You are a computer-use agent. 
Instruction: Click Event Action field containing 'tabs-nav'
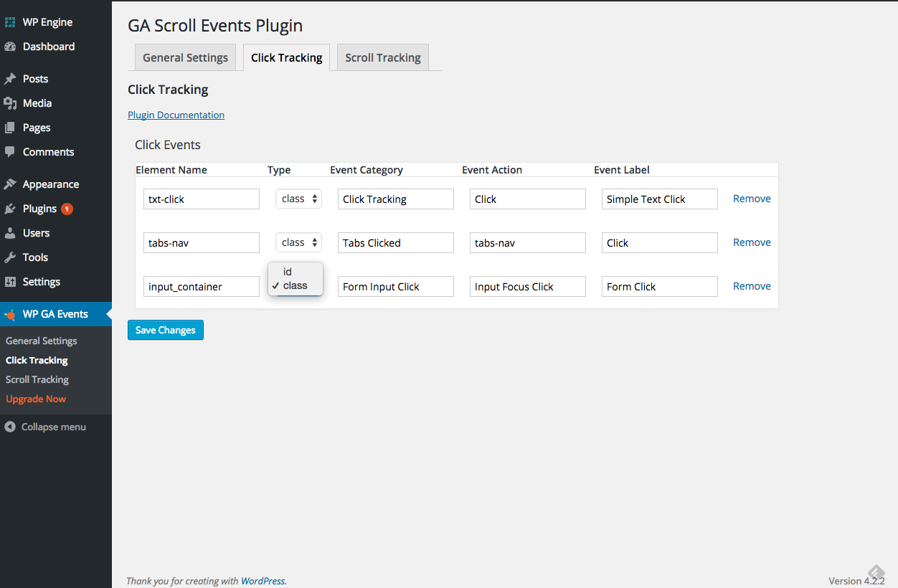click(x=528, y=243)
